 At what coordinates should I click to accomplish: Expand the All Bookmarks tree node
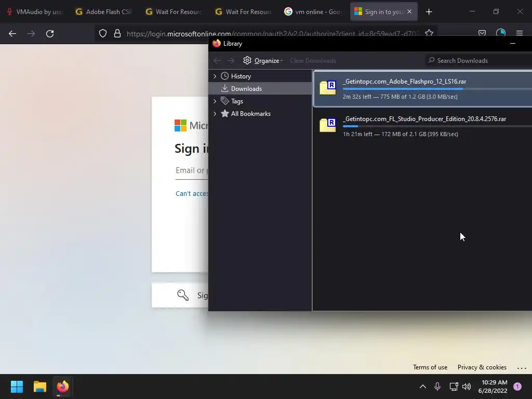tap(215, 114)
